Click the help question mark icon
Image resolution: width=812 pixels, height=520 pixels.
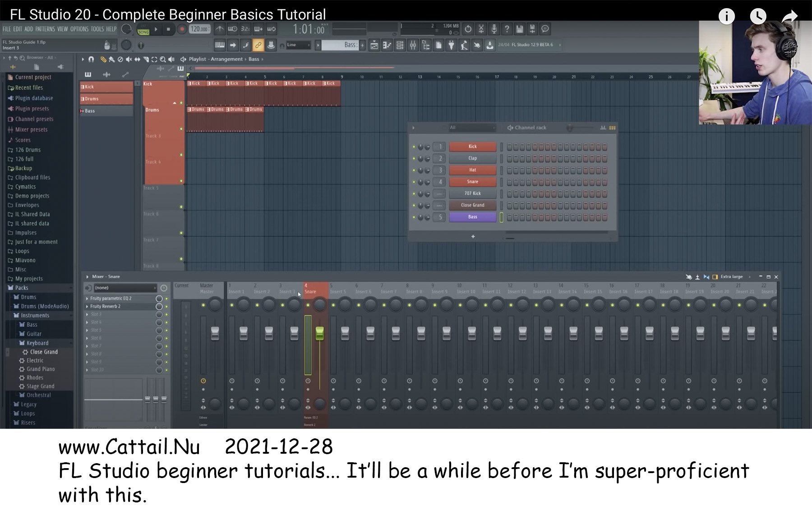[507, 29]
